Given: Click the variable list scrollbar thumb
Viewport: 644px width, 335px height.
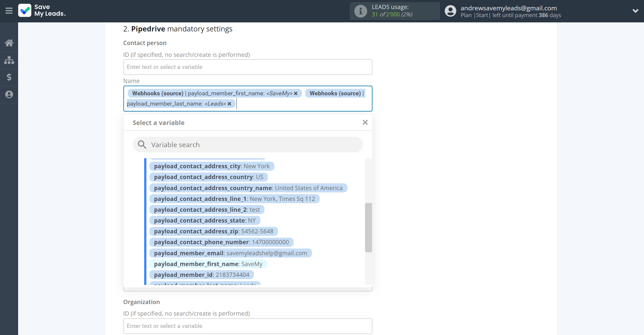Looking at the screenshot, I should pos(368,227).
